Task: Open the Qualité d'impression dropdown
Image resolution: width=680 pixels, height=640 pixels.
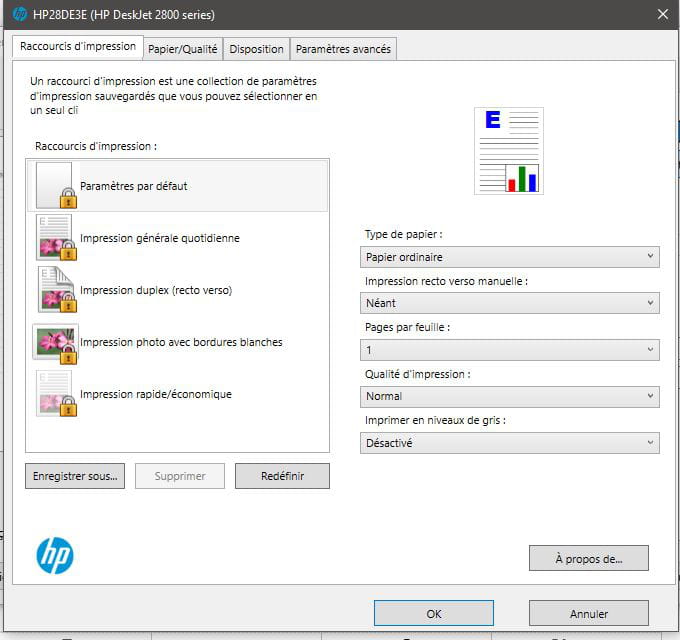Action: pyautogui.click(x=510, y=396)
